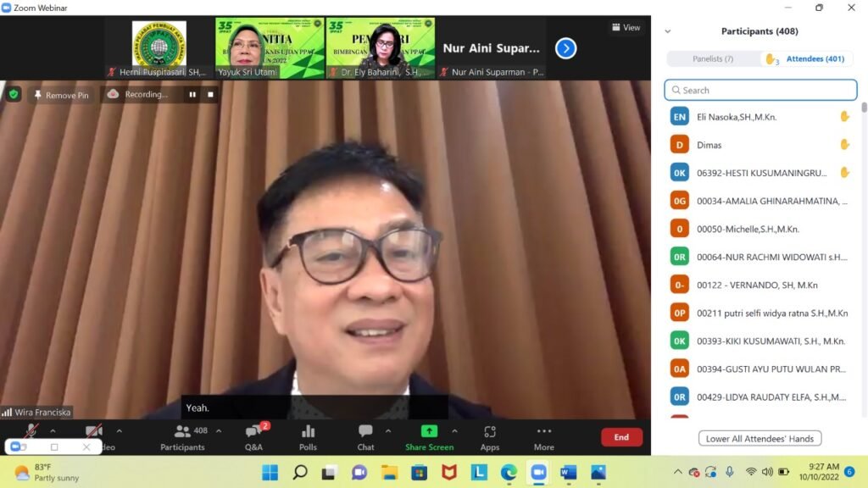Select attendee 00429-LIDYA RAUDATY ELFA

(762, 396)
